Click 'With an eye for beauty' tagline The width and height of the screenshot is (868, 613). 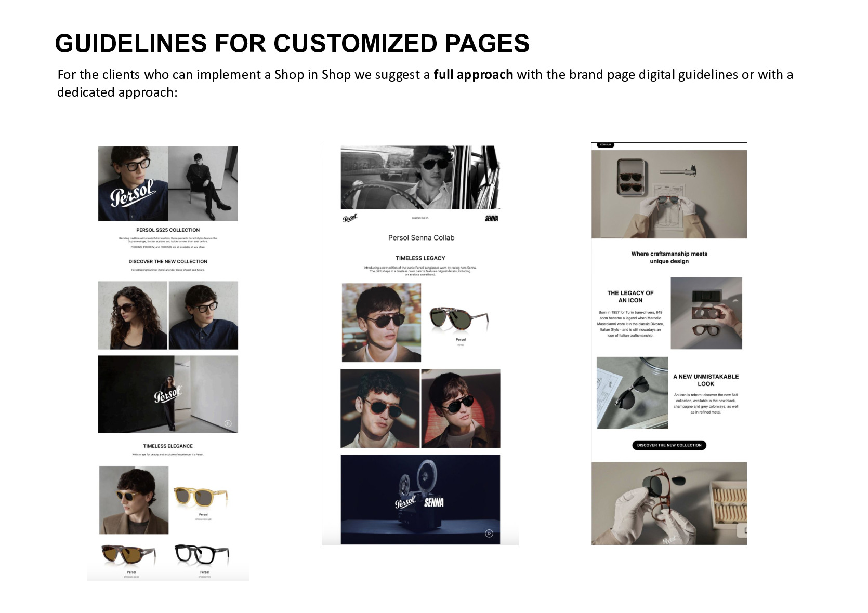tap(168, 455)
